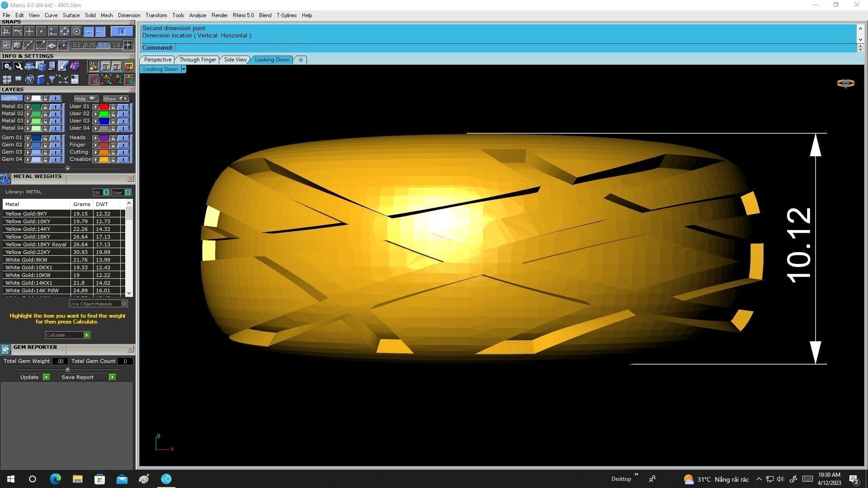This screenshot has width=868, height=488.
Task: Click the funnel filter icon
Action: pos(52,80)
